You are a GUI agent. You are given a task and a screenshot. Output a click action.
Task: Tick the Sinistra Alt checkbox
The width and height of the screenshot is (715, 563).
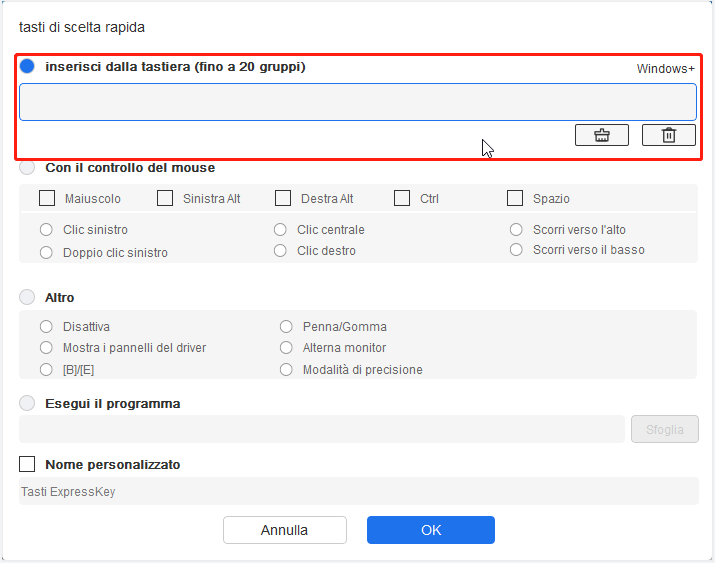pos(165,198)
